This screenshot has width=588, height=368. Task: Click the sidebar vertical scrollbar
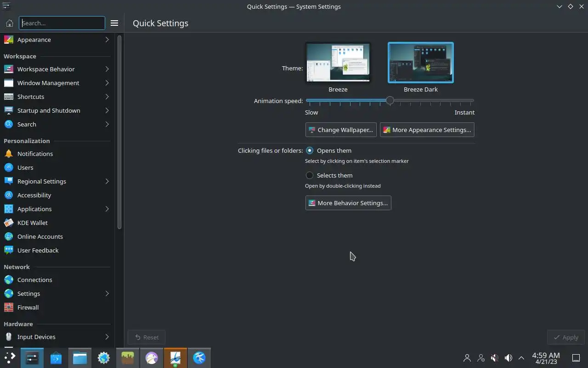(119, 132)
